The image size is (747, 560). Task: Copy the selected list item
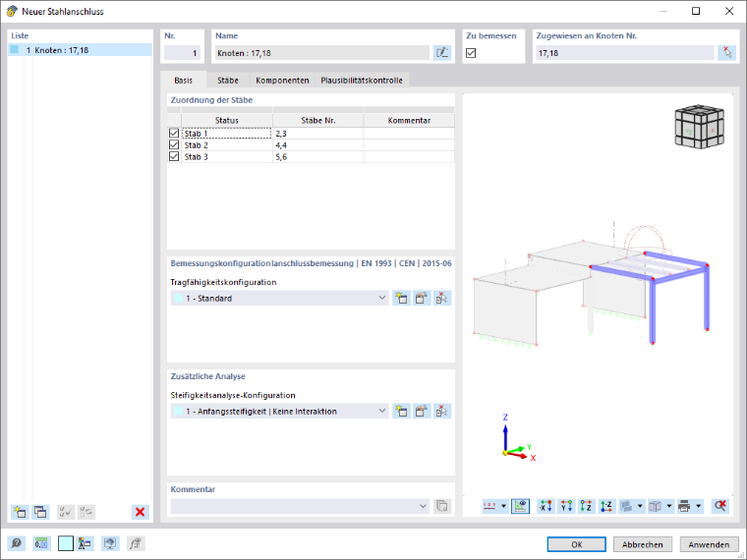pyautogui.click(x=40, y=512)
